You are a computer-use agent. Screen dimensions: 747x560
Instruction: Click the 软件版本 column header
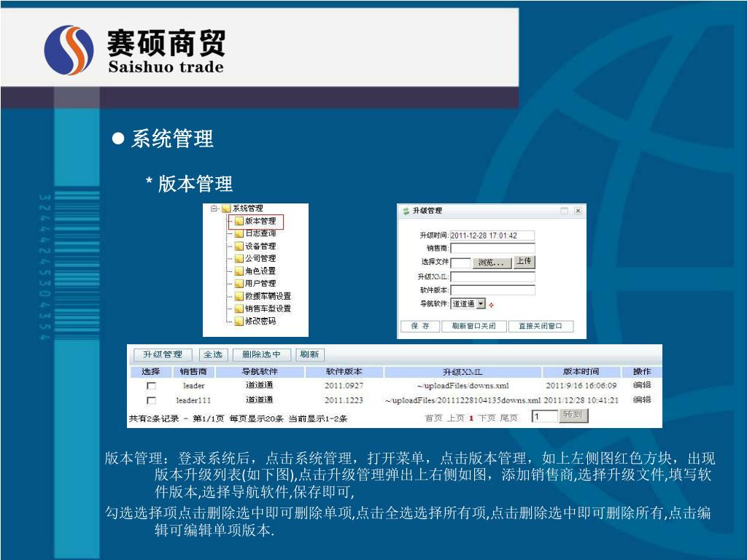[x=344, y=372]
